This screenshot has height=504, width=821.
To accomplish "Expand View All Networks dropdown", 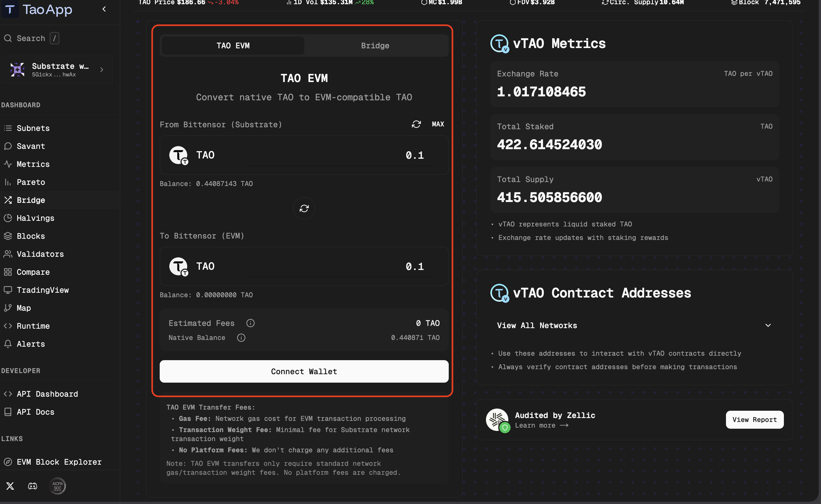I will click(x=768, y=325).
